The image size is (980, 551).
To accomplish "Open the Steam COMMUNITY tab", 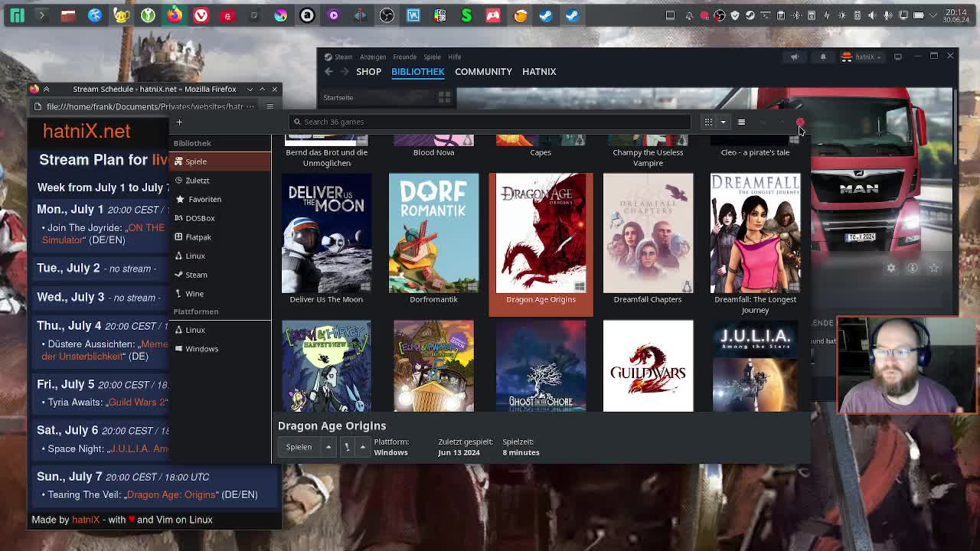I will (x=483, y=71).
